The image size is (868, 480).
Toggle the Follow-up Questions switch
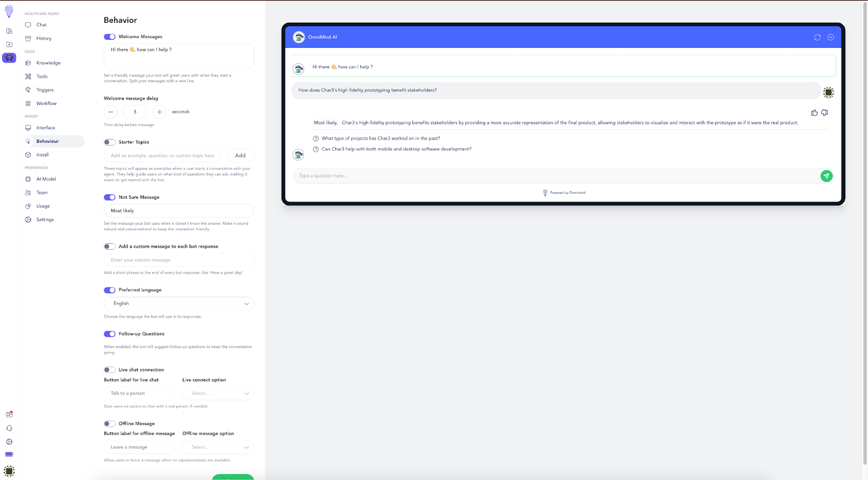tap(110, 334)
